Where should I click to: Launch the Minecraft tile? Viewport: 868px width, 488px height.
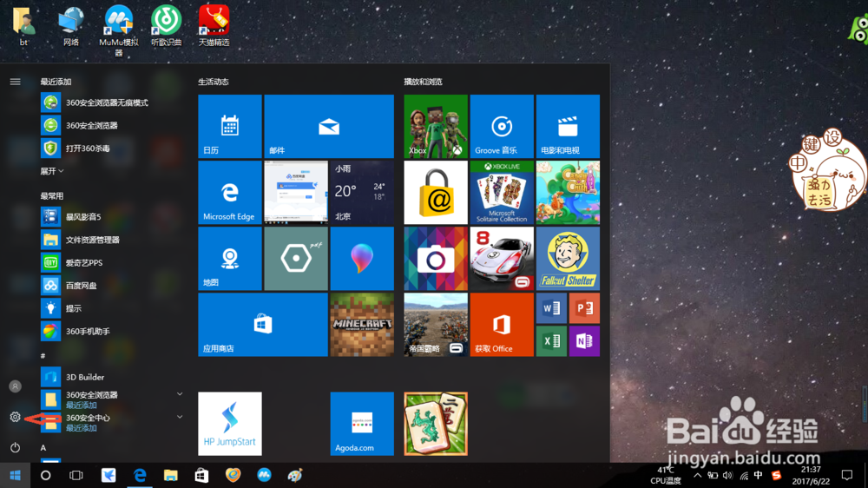point(362,325)
